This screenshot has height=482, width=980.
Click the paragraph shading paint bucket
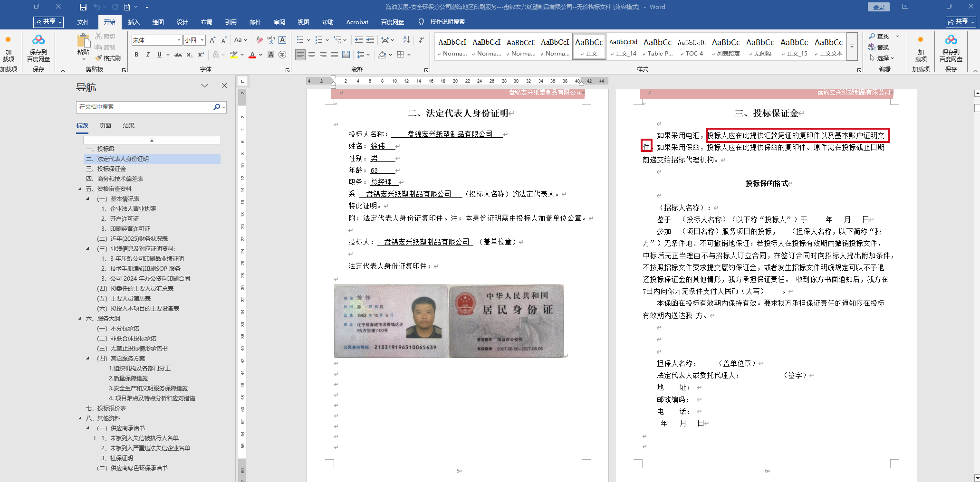coord(382,55)
